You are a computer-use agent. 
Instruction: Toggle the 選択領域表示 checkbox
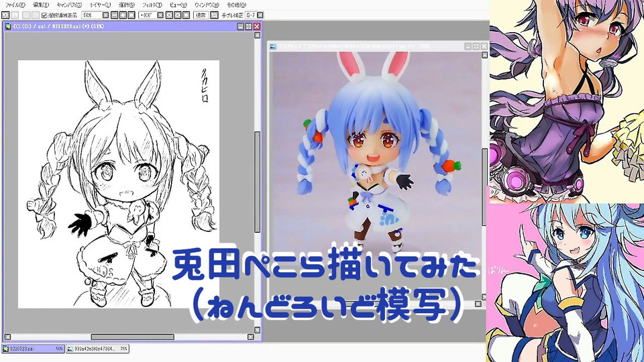pos(44,15)
